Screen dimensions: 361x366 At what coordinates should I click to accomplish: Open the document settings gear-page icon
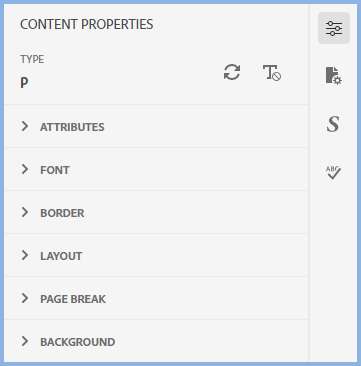click(334, 76)
